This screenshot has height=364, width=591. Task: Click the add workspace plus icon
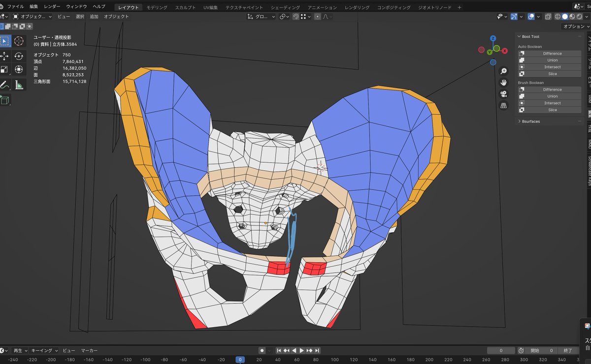pos(460,7)
